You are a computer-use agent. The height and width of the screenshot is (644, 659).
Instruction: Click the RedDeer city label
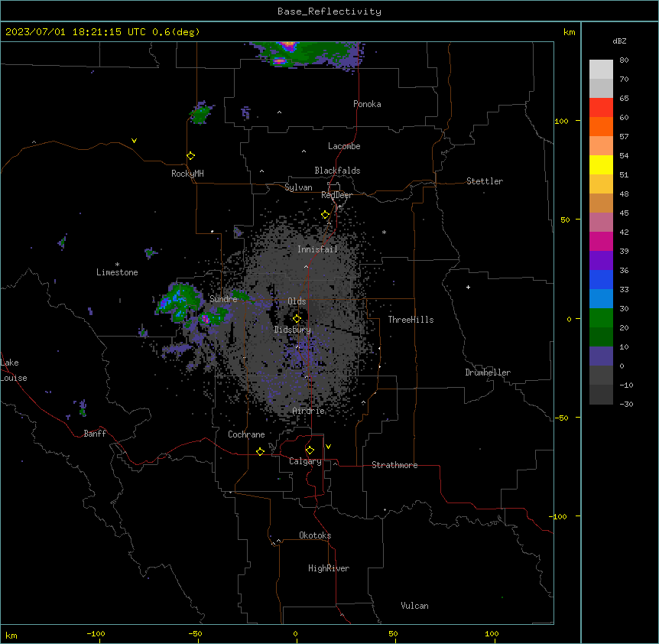pyautogui.click(x=336, y=195)
